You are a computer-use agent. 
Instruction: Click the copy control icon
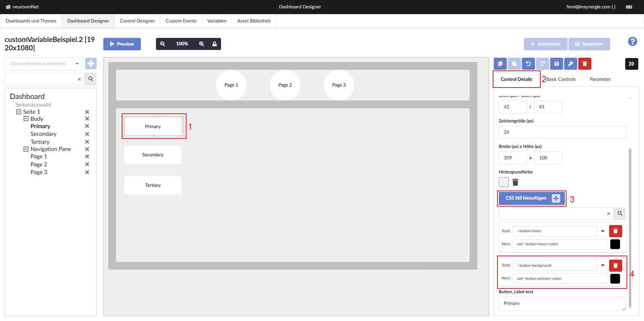(x=500, y=64)
